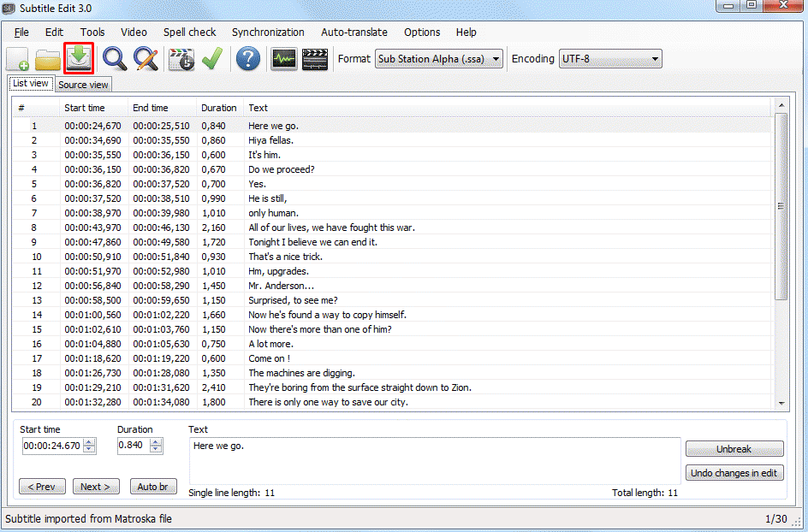
Task: Select line 'Mr. Anderson...'
Action: point(392,286)
